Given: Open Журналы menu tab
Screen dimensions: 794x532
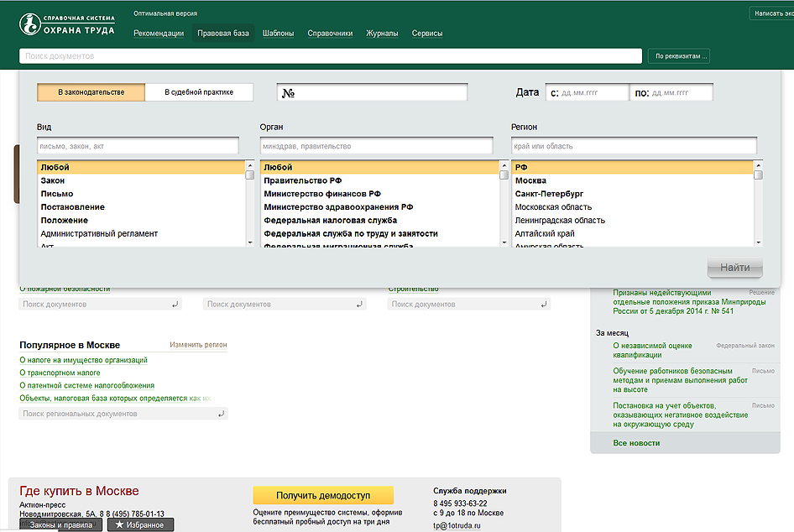Looking at the screenshot, I should click(382, 34).
